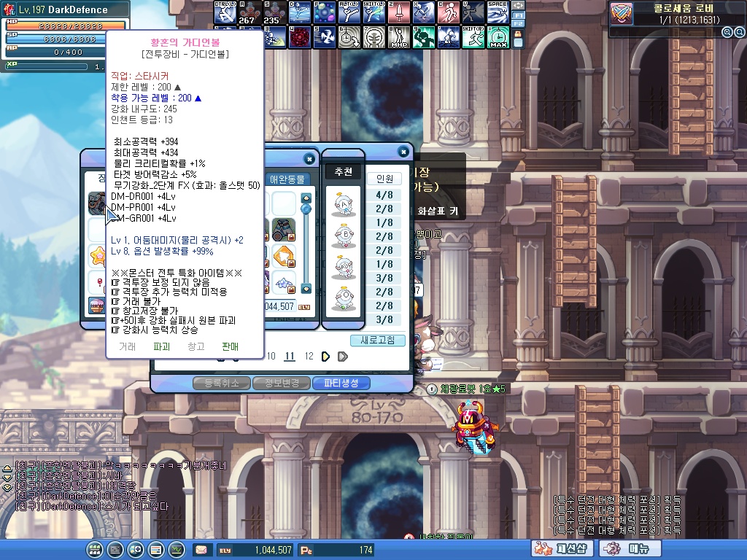The width and height of the screenshot is (747, 560).
Task: Use the consumable in slot S showing 235
Action: 275,12
